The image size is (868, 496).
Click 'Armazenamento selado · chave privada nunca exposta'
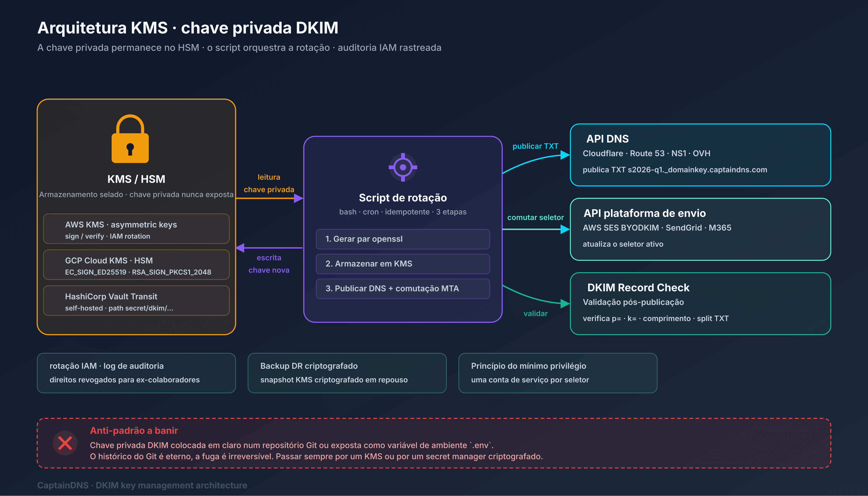[x=136, y=194]
